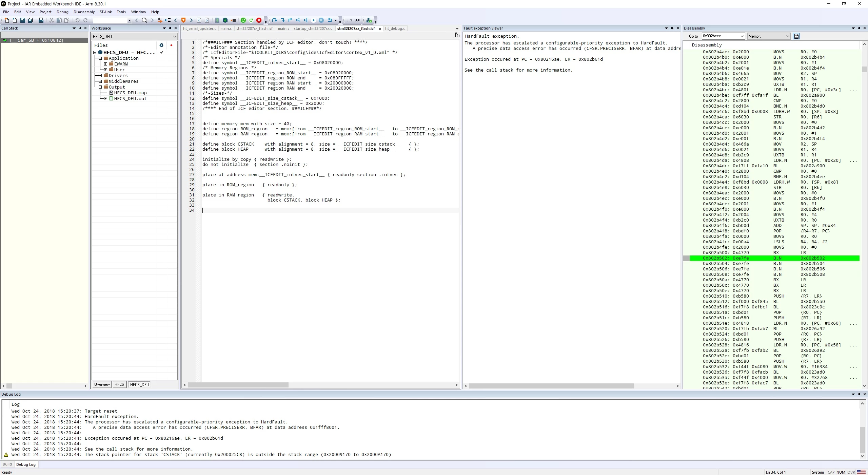Click the Step Into icon
The height and width of the screenshot is (475, 868).
[x=282, y=20]
